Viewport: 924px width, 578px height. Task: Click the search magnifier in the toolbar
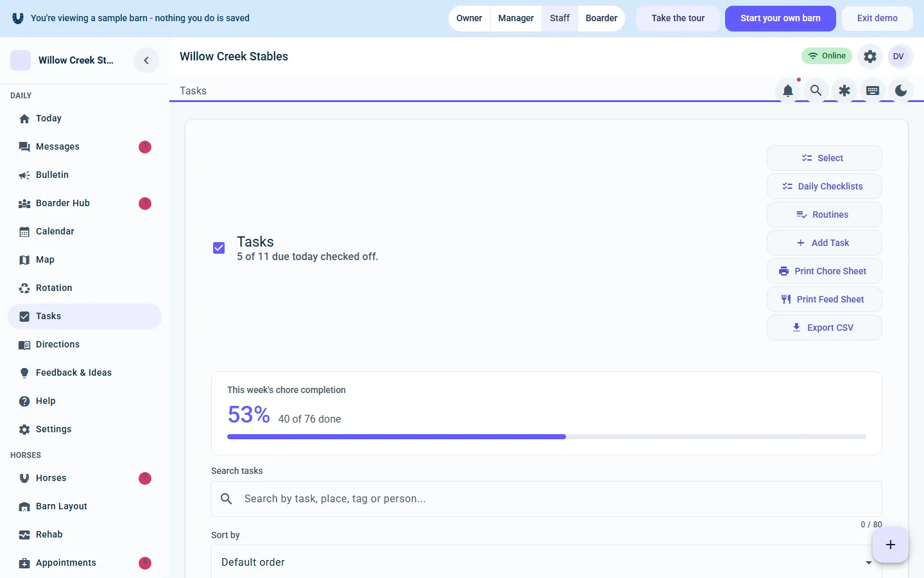pyautogui.click(x=816, y=91)
